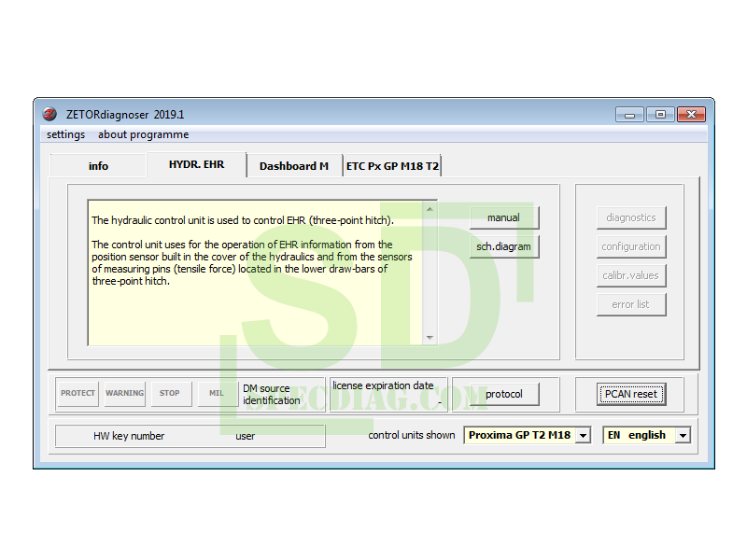The width and height of the screenshot is (747, 560).
Task: Click the PROTECT indicator lamp
Action: click(78, 393)
